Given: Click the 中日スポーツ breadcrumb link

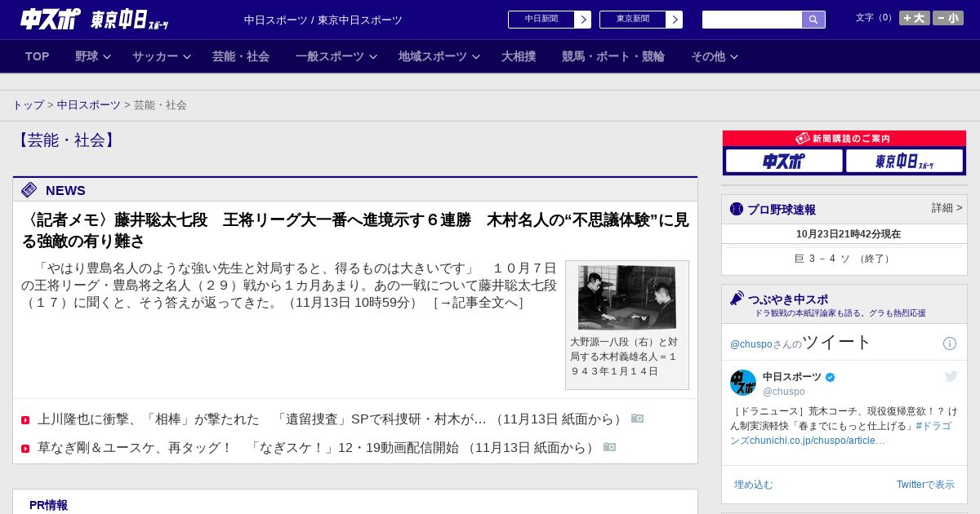Looking at the screenshot, I should coord(89,105).
